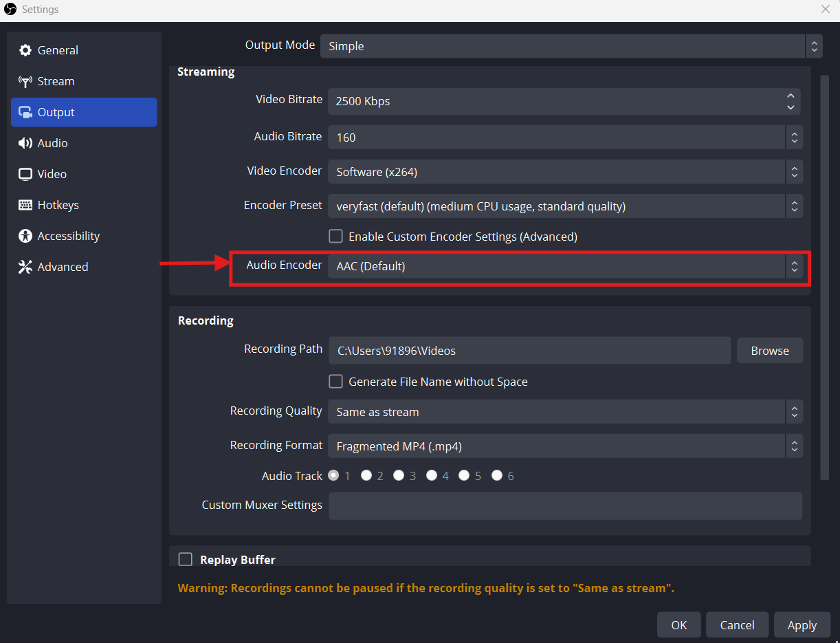Click the settings vertical scrollbar
This screenshot has width=840, height=643.
tap(825, 277)
